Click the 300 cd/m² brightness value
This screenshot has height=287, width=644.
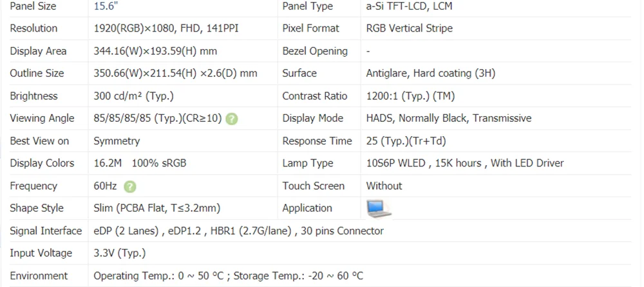(x=133, y=96)
